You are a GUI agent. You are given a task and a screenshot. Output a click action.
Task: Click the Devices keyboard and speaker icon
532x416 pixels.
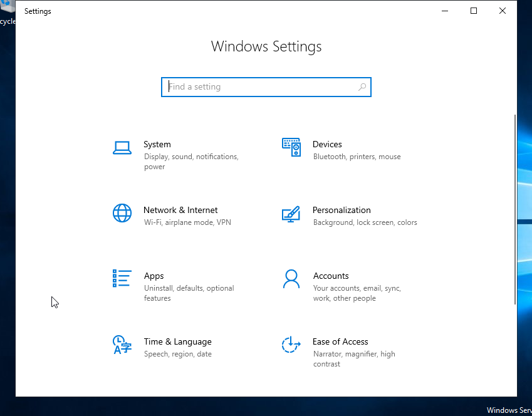point(291,147)
